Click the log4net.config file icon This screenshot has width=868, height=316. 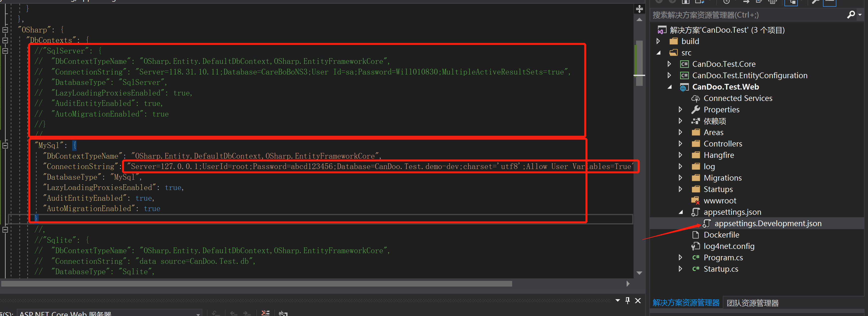[x=695, y=246]
